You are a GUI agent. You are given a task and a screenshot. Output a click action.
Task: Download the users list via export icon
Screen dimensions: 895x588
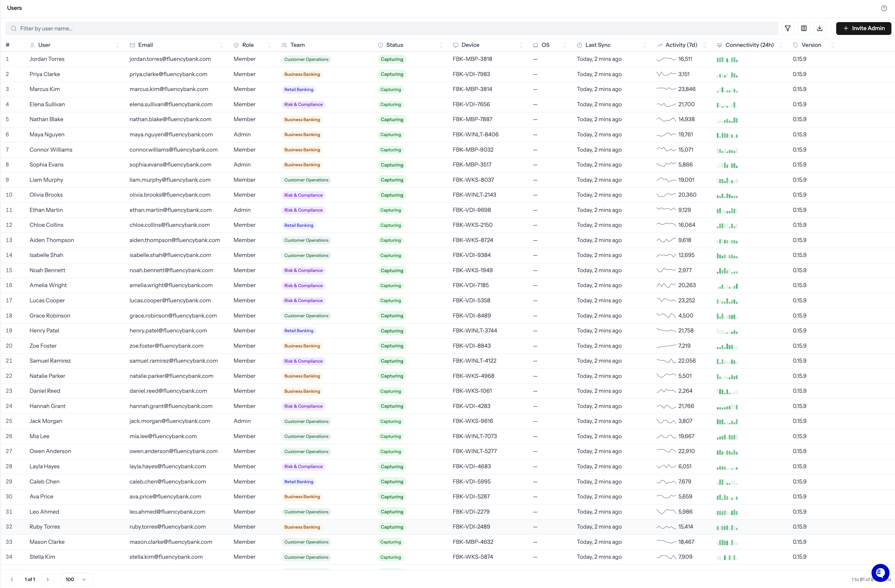820,28
